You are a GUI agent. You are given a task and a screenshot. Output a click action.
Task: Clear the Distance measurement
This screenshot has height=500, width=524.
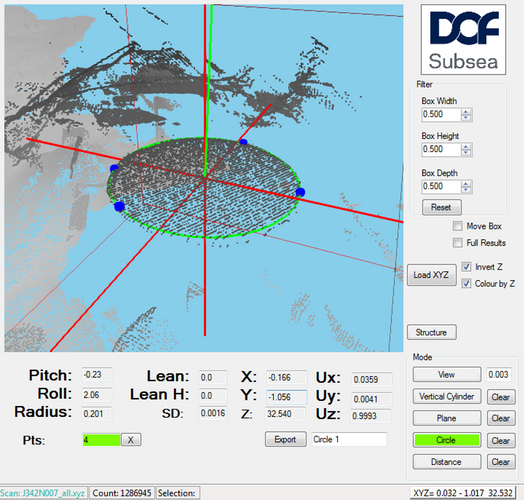pyautogui.click(x=501, y=462)
